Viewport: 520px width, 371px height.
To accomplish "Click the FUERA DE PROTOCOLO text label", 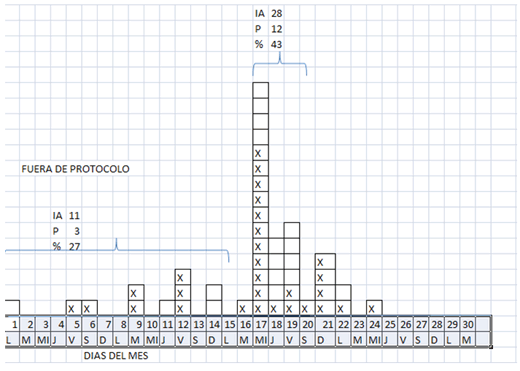I will point(75,169).
